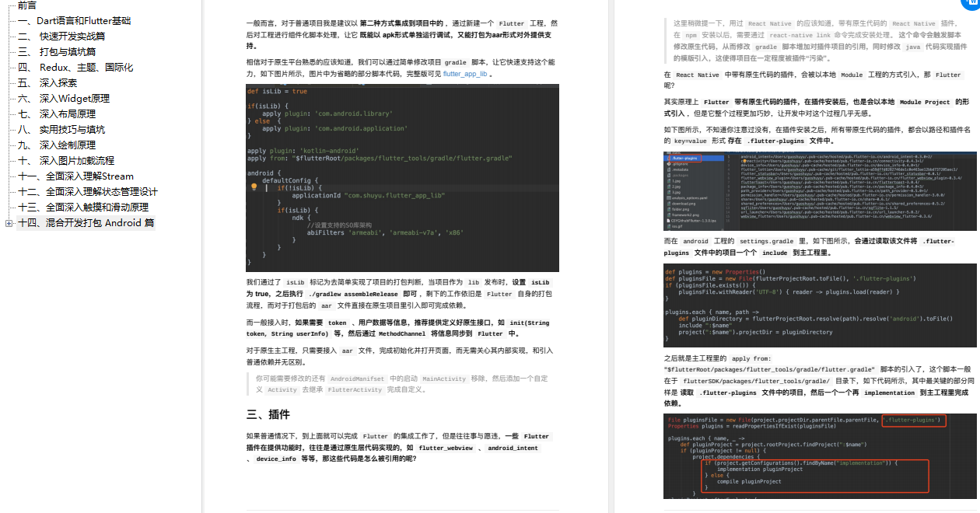980x513 pixels.
Task: Click the "$flutterRoot/packages/flutter_tools/gradle/flutter.gradle" path text
Action: click(770, 370)
